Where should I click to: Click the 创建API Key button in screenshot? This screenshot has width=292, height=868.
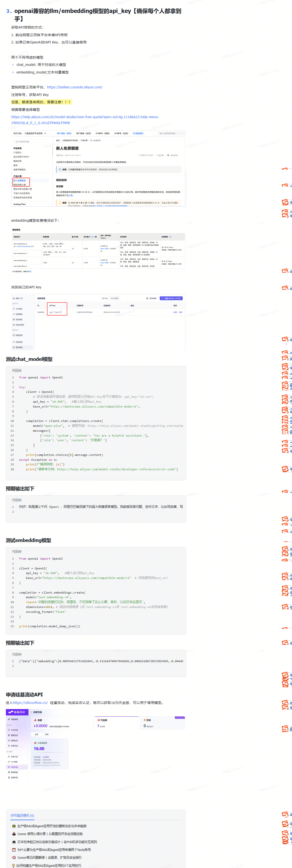click(x=171, y=298)
